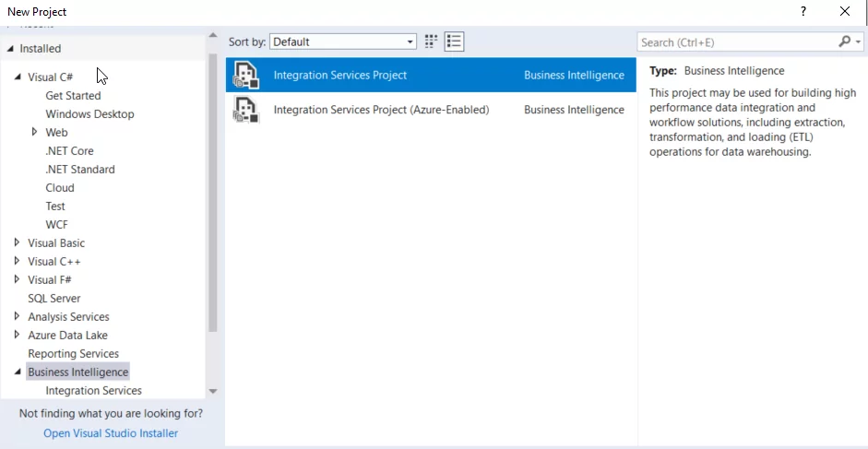Expand the Visual C++ node

(x=17, y=260)
